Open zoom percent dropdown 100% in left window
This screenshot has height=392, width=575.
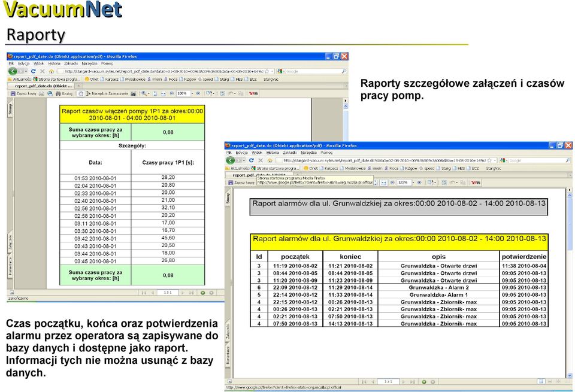click(192, 93)
